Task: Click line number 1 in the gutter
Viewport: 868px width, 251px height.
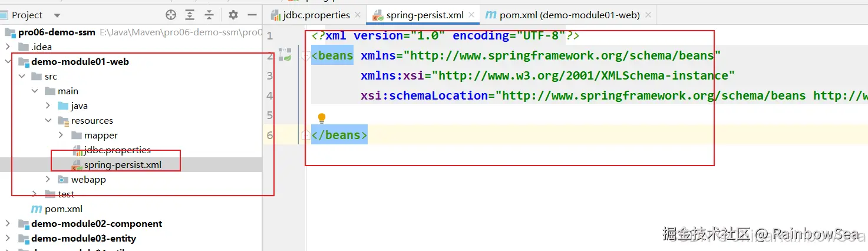Action: (x=270, y=35)
